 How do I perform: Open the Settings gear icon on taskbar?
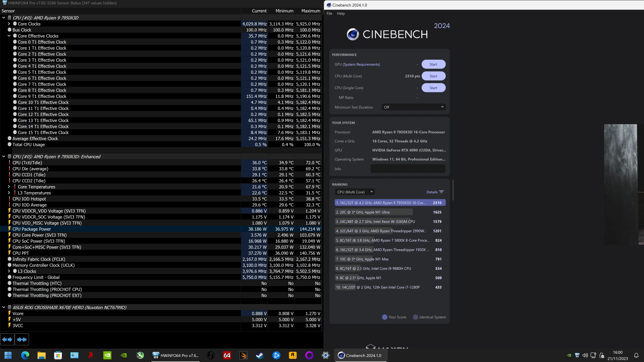[x=326, y=355]
